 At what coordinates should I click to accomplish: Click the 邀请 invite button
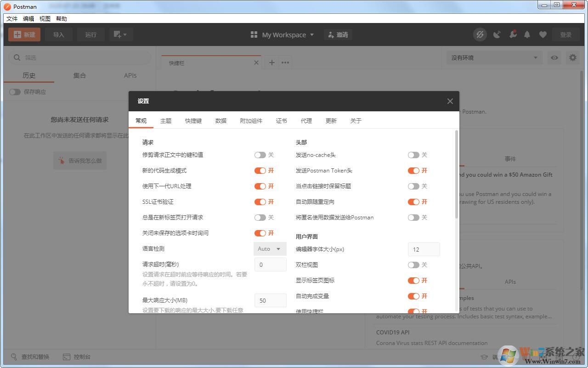click(338, 34)
